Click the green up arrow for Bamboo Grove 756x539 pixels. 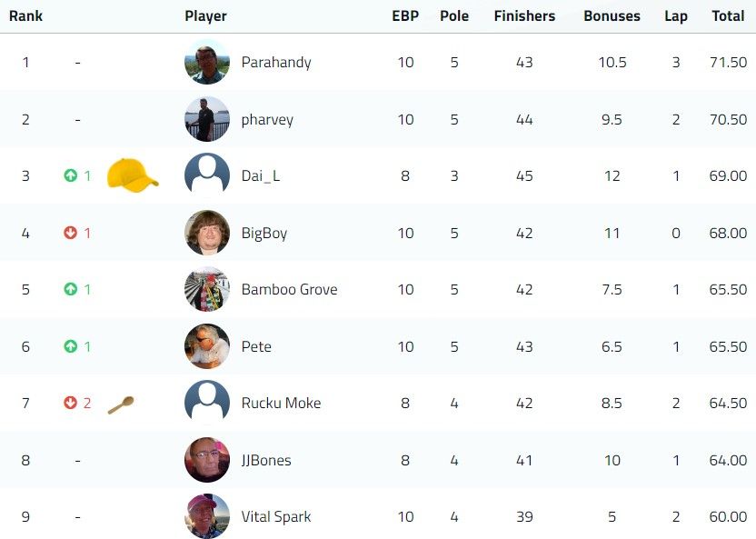[x=70, y=289]
